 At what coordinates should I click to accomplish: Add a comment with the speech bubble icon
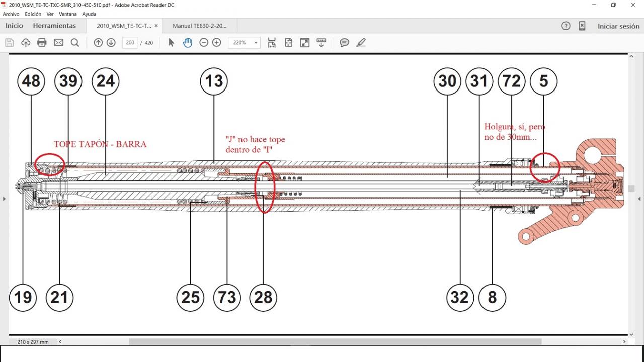344,43
